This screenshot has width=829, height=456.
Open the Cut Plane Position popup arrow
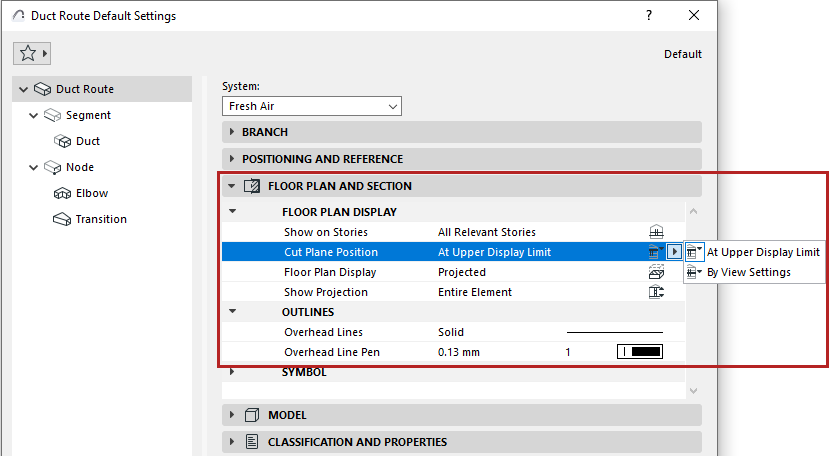pos(674,252)
